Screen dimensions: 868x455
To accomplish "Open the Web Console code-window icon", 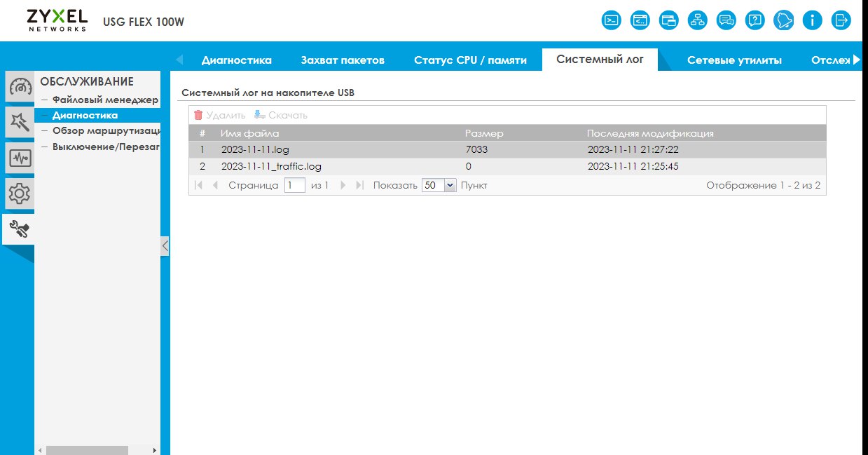I will [x=640, y=20].
